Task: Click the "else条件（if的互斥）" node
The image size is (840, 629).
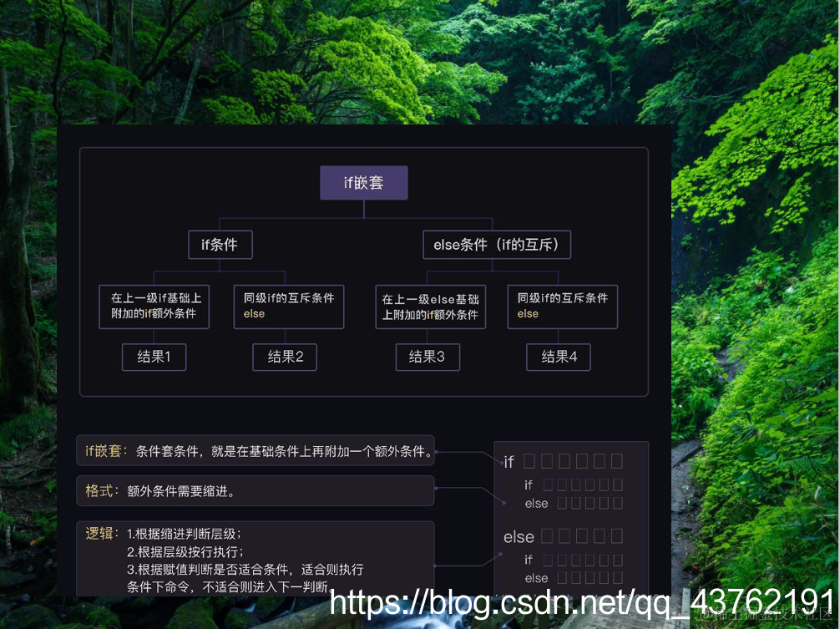Action: pos(496,245)
